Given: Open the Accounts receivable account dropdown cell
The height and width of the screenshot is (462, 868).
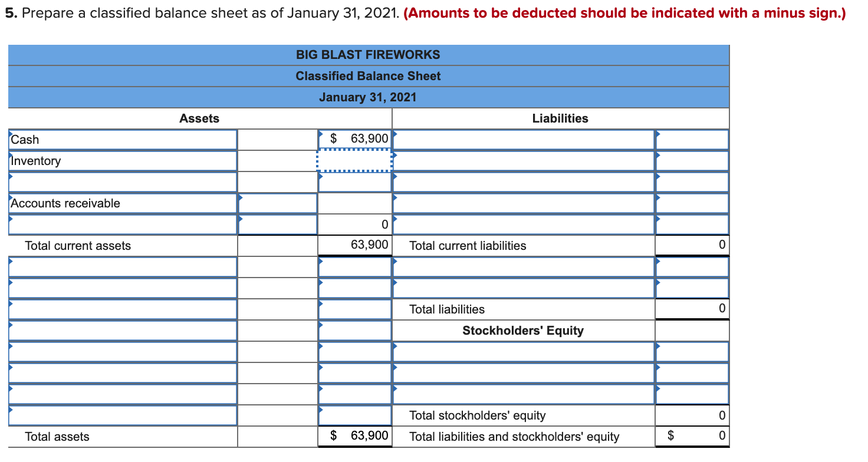Looking at the screenshot, I should click(x=123, y=203).
